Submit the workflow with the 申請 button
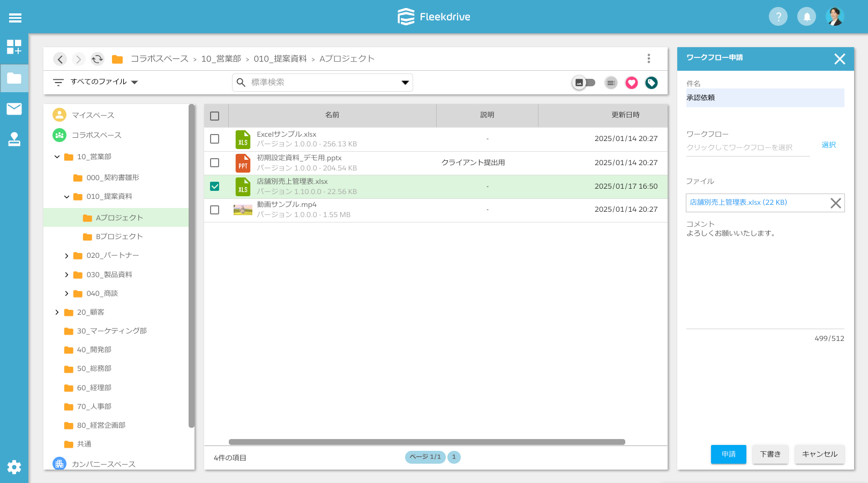The width and height of the screenshot is (868, 483). [728, 454]
